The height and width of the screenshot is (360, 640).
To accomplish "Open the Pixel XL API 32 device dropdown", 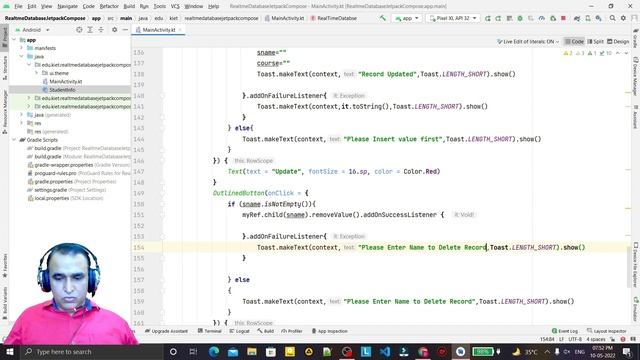I will 453,18.
